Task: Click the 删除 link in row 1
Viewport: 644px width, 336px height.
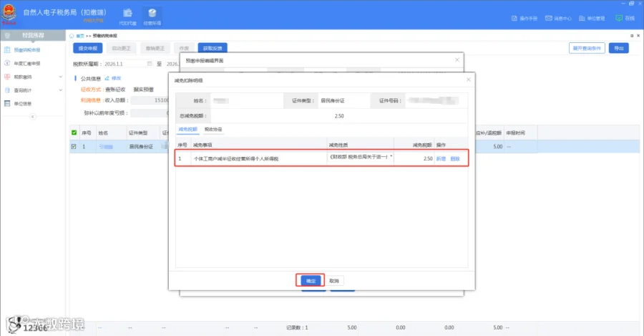Action: (x=455, y=159)
